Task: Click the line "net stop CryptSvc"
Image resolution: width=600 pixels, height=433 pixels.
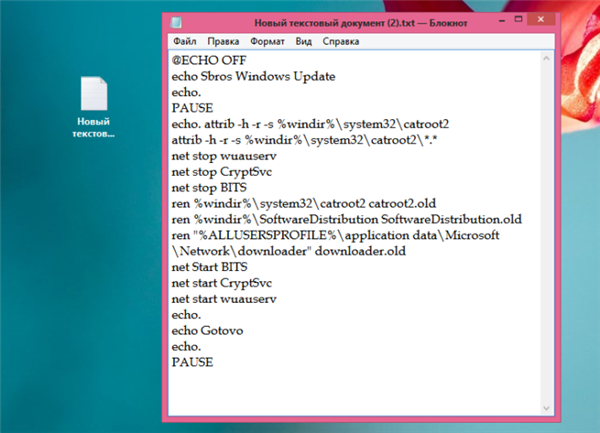Action: 222,172
